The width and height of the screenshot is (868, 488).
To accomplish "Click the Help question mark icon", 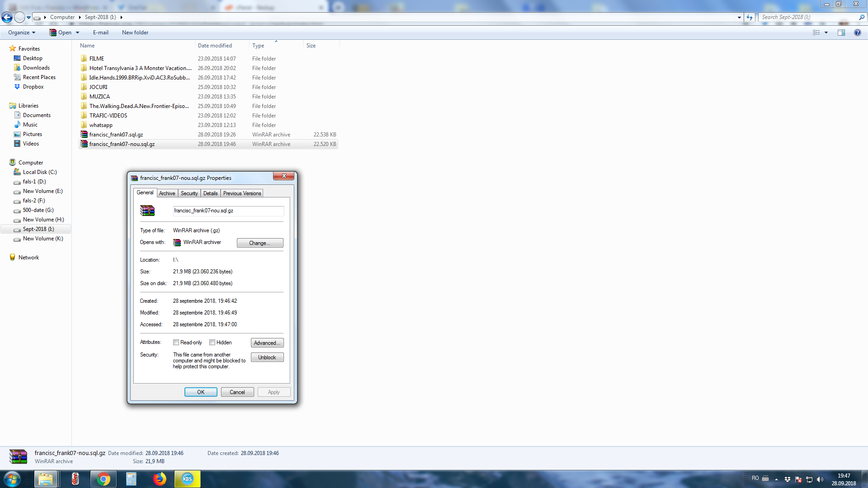I will (857, 33).
